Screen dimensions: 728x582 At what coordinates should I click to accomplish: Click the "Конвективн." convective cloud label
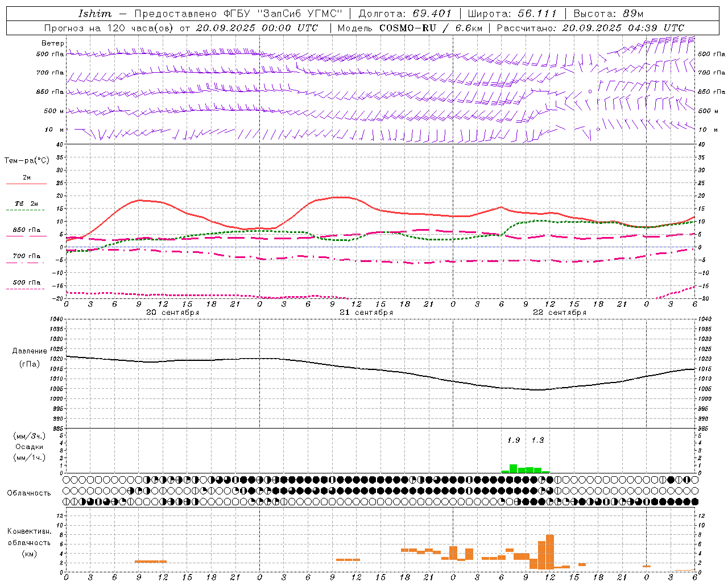pos(30,531)
